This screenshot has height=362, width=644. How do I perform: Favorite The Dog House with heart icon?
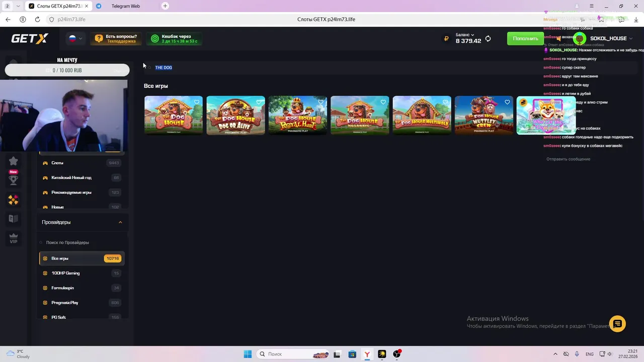(x=197, y=102)
